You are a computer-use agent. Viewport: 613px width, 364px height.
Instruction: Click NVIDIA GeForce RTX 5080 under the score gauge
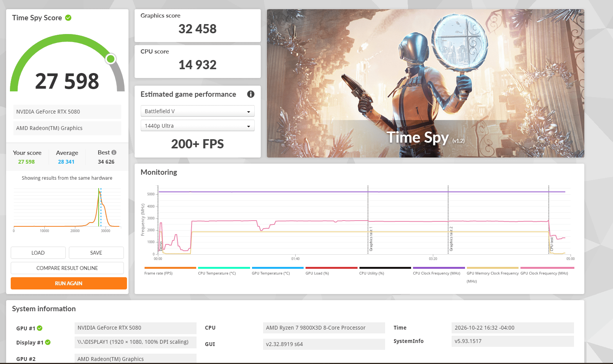(67, 112)
